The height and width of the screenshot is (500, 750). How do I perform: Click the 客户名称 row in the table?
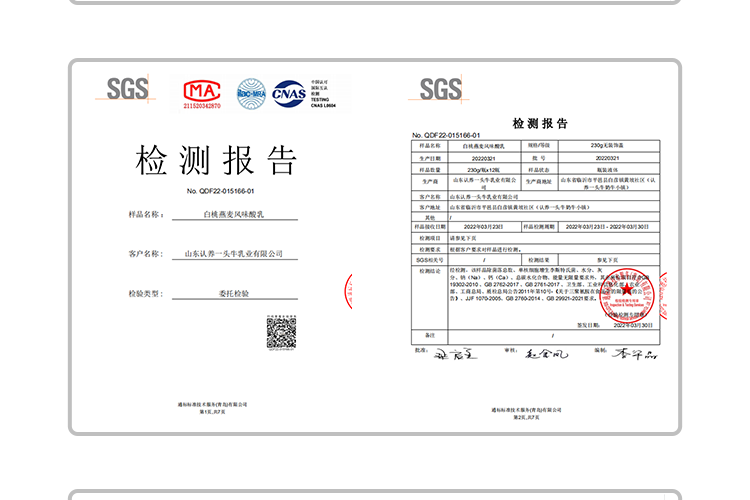click(x=536, y=197)
